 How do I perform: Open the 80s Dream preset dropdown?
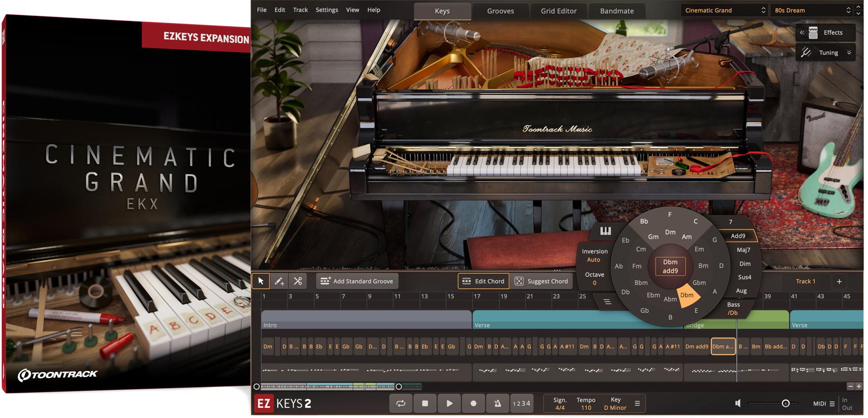[812, 10]
